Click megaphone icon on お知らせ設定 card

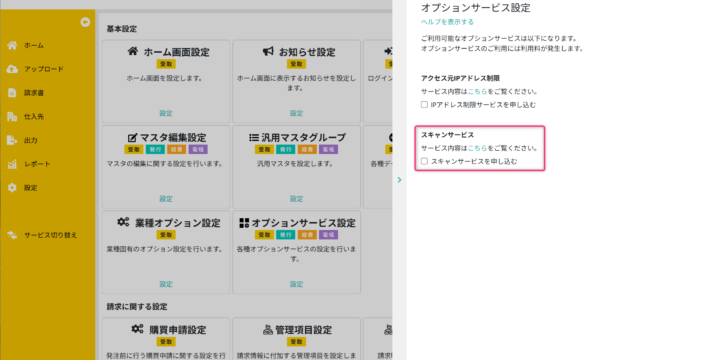pos(269,51)
